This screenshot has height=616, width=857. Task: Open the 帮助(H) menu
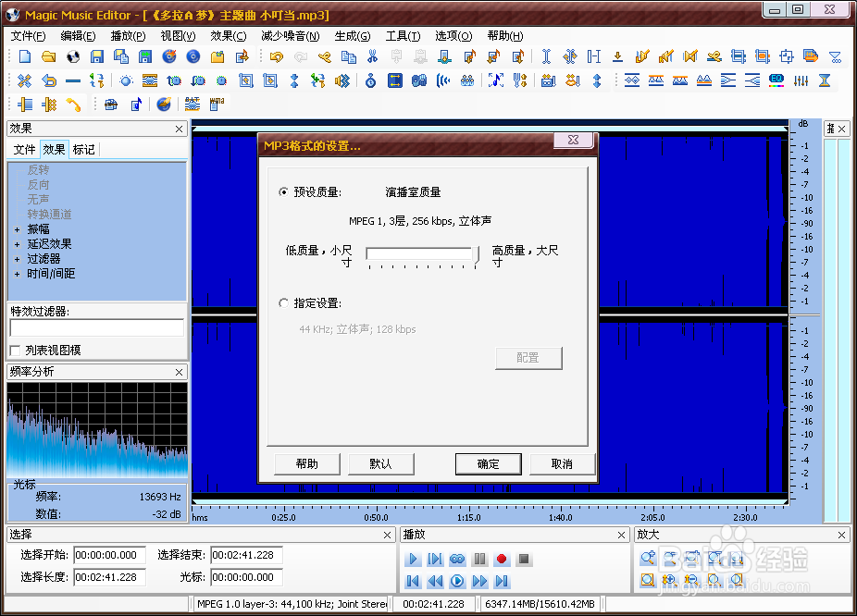tap(505, 36)
